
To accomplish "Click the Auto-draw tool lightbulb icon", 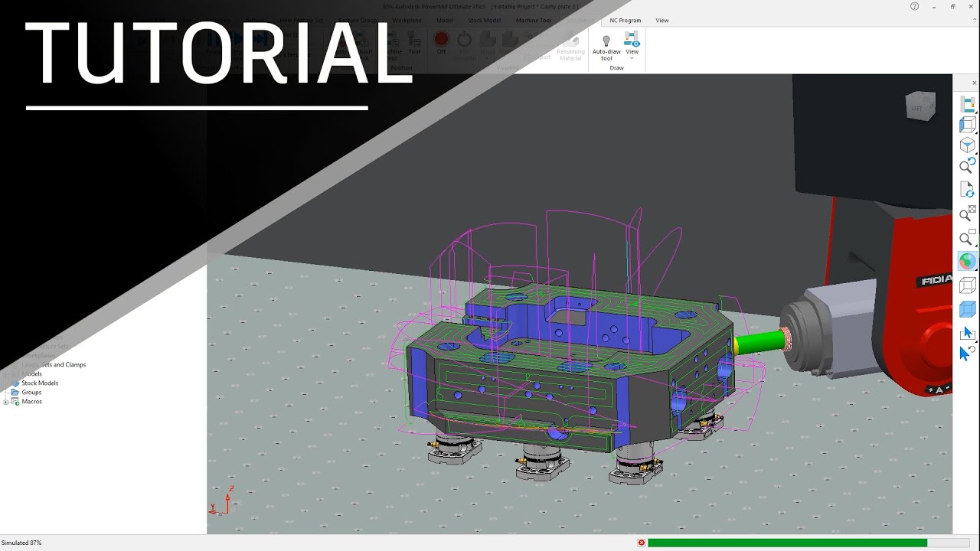I will tap(606, 41).
